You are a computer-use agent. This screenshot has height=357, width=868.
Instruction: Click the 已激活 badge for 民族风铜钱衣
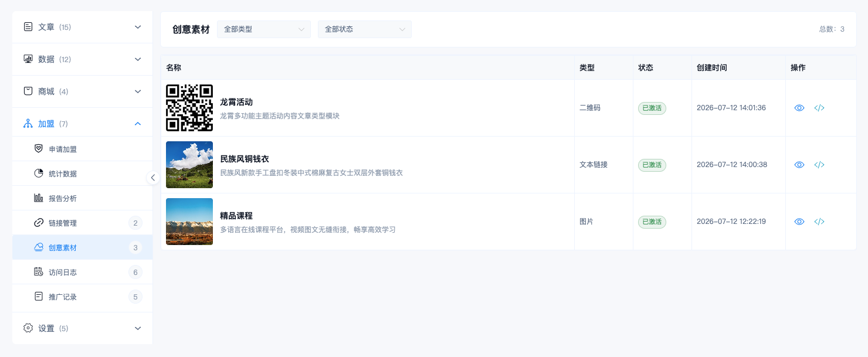(x=652, y=165)
